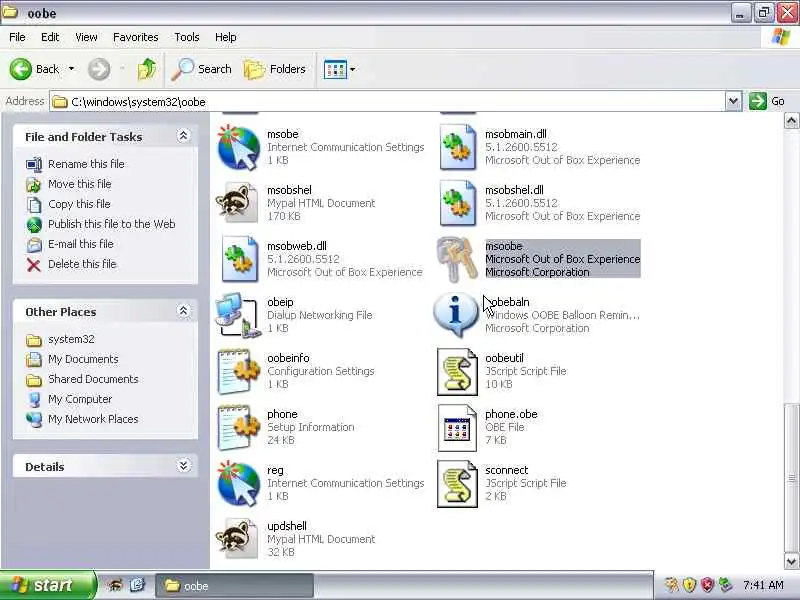This screenshot has height=600, width=800.
Task: Click the red shield tray icon
Action: [x=707, y=585]
